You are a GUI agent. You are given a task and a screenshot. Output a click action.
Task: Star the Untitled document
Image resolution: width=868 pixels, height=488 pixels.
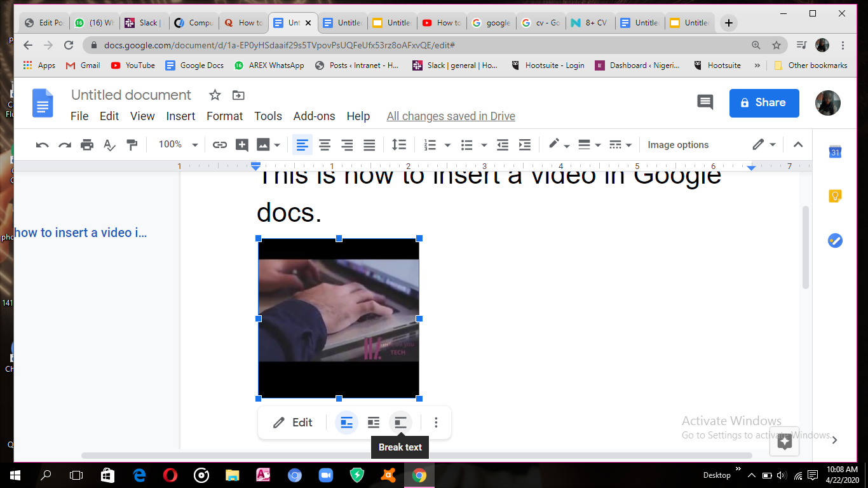click(215, 95)
